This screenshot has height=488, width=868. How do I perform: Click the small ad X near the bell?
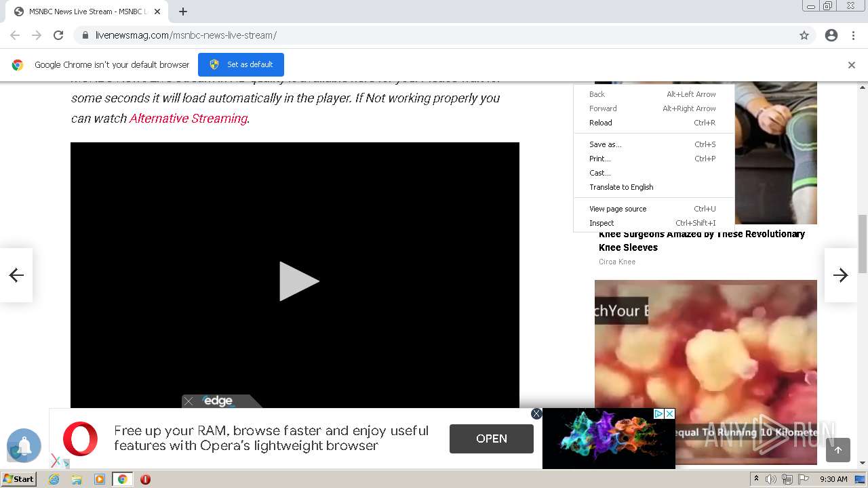pos(56,462)
